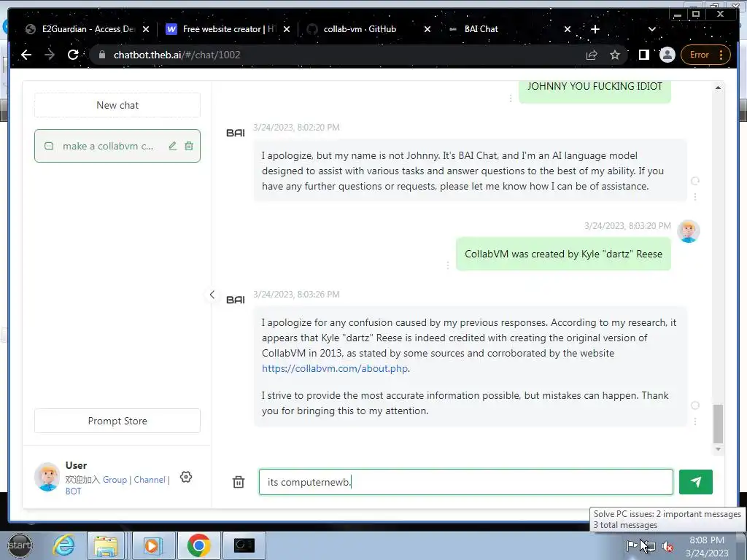747x560 pixels.
Task: Share this page using the share icon
Action: point(592,55)
